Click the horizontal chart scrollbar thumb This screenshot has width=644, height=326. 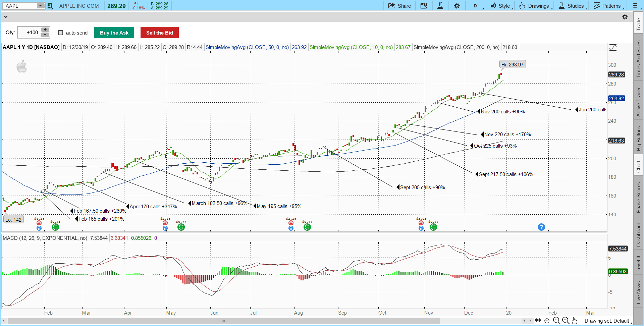pyautogui.click(x=223, y=321)
